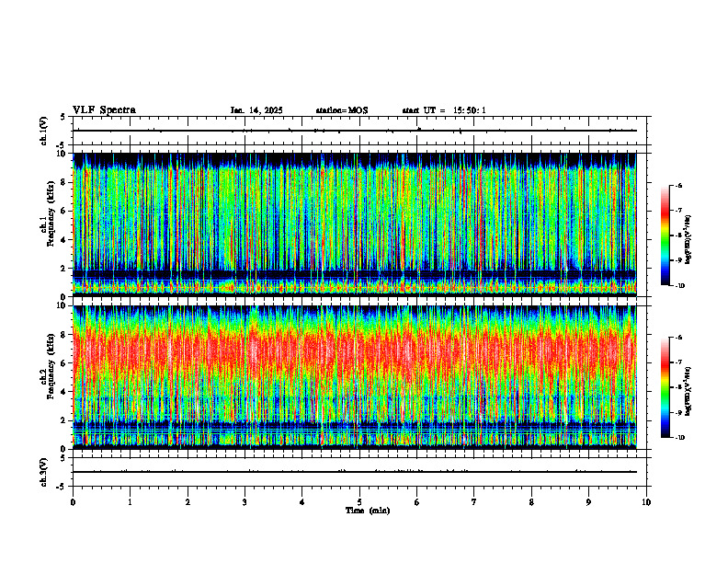Click the '6' tick on ch.2 frequency axis
The image size is (728, 563).
coord(63,363)
